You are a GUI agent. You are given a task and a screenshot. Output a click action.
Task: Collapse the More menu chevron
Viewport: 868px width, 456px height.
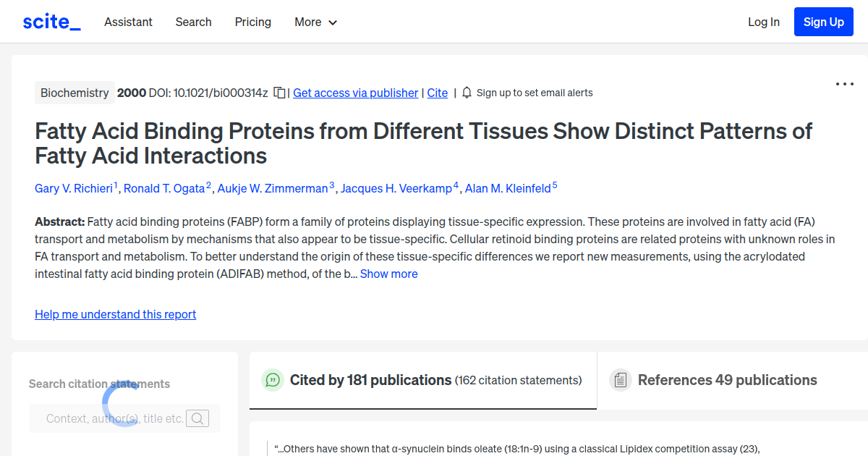334,22
